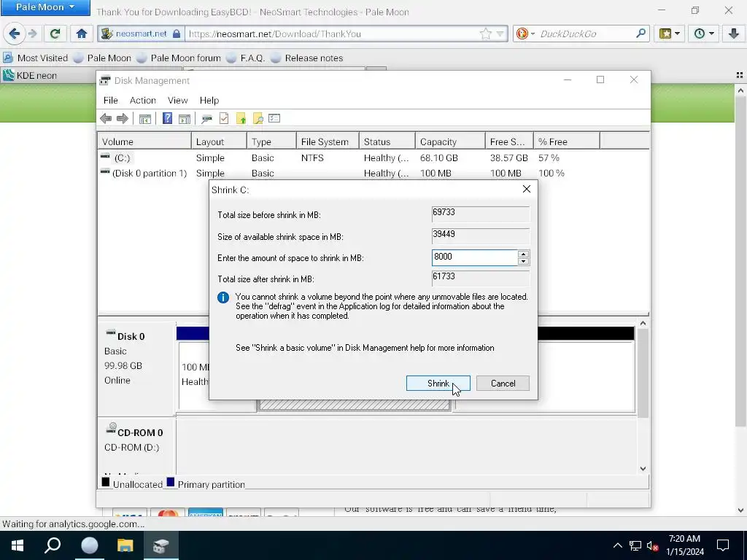Increase shrink amount with up spinner arrow
The width and height of the screenshot is (747, 560).
pyautogui.click(x=523, y=254)
